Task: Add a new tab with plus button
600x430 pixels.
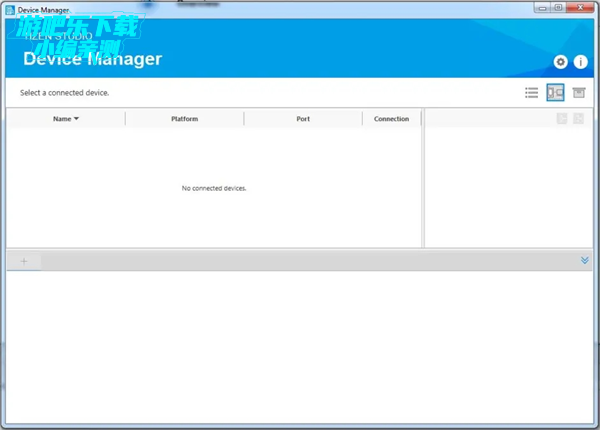Action: [24, 261]
